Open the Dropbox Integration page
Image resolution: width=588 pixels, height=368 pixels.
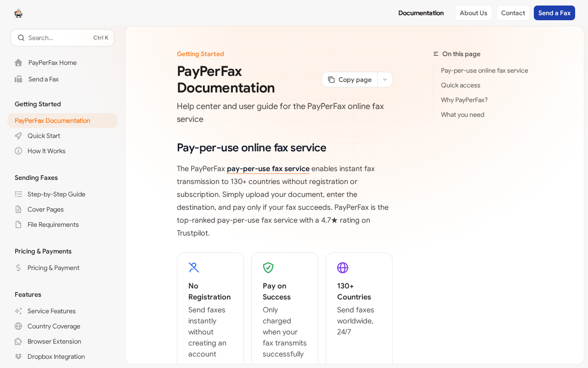[62, 356]
